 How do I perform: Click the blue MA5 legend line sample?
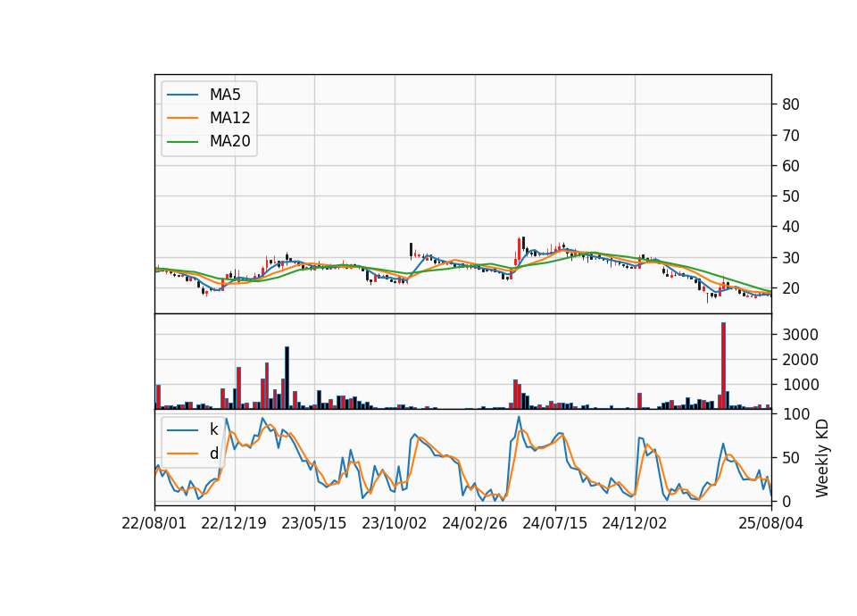click(182, 95)
